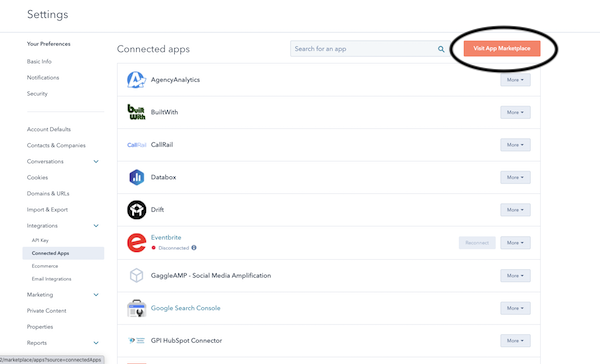
Task: Open the More dropdown for BuiltWith
Action: coord(515,112)
